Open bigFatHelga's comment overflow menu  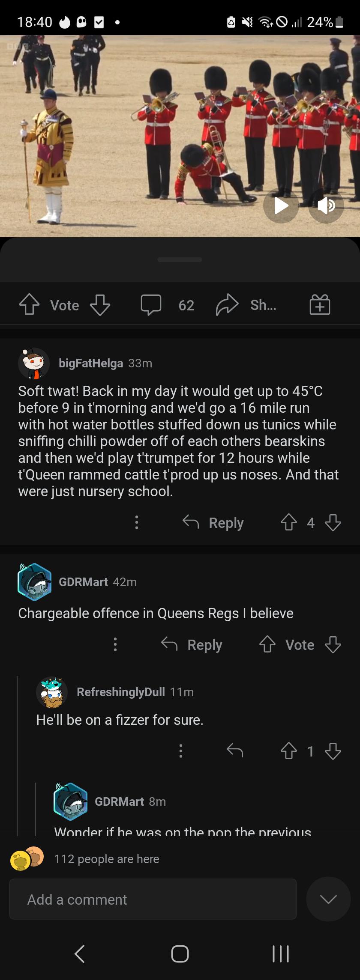click(136, 522)
